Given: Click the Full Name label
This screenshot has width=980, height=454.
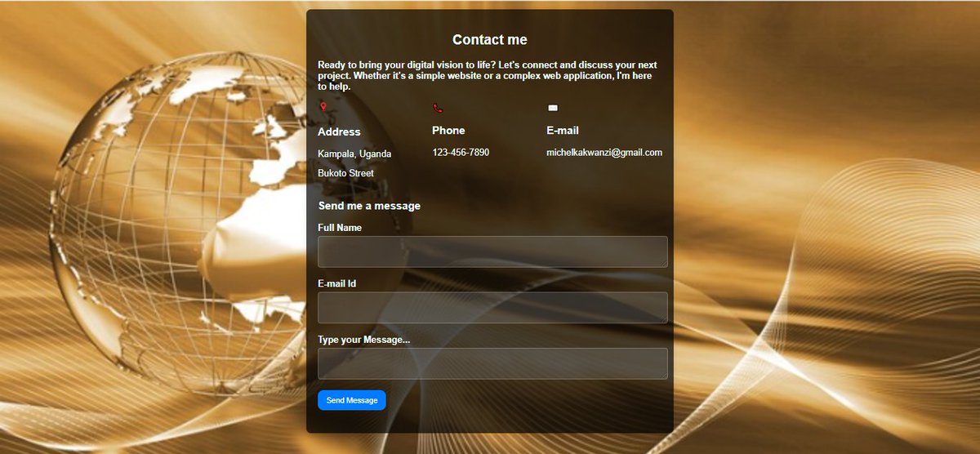Looking at the screenshot, I should pos(340,228).
